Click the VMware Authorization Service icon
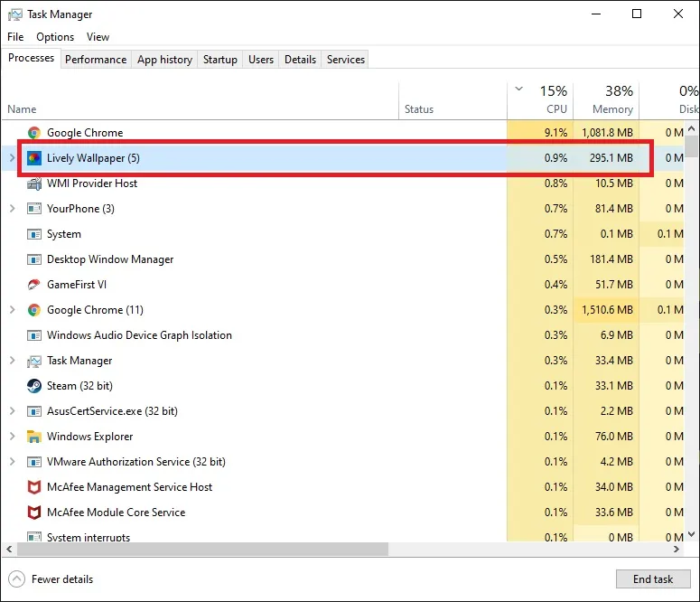The width and height of the screenshot is (700, 602). pos(34,462)
